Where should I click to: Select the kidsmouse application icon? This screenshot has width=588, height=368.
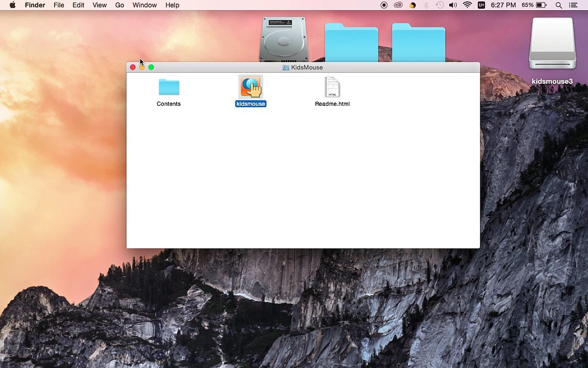click(x=251, y=87)
